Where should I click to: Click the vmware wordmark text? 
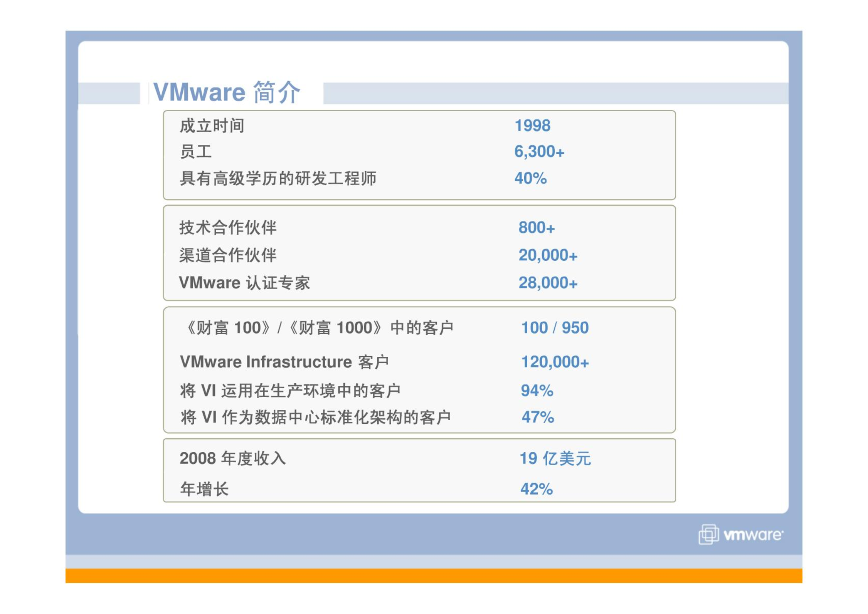pos(753,535)
